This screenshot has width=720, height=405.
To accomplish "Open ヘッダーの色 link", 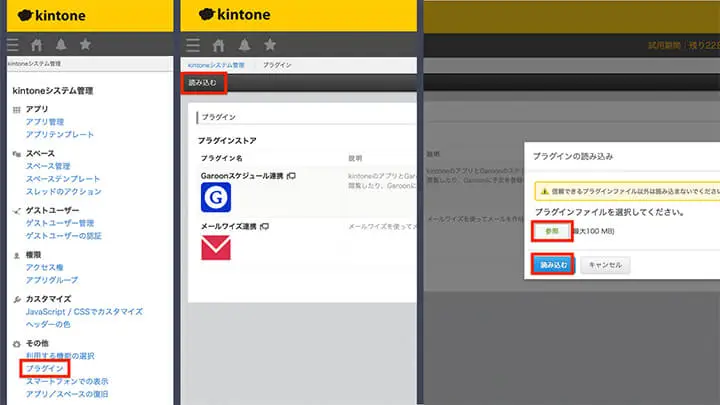I will pos(48,324).
